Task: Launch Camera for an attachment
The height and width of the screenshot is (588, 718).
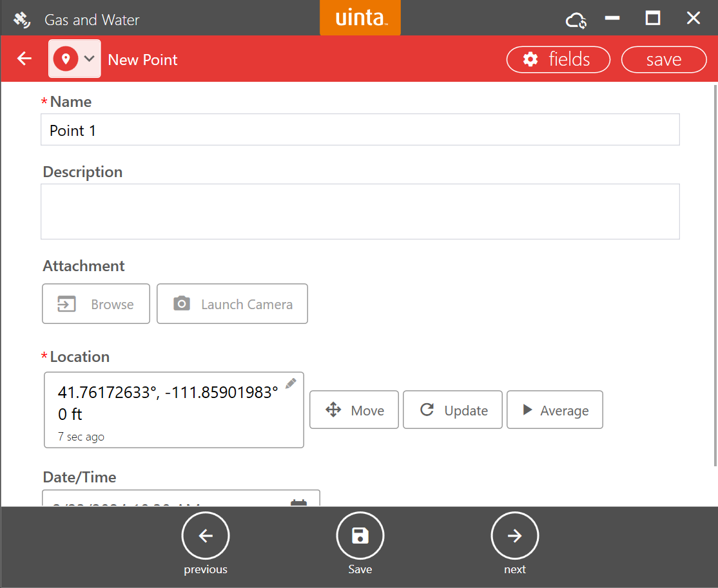Action: pos(232,304)
